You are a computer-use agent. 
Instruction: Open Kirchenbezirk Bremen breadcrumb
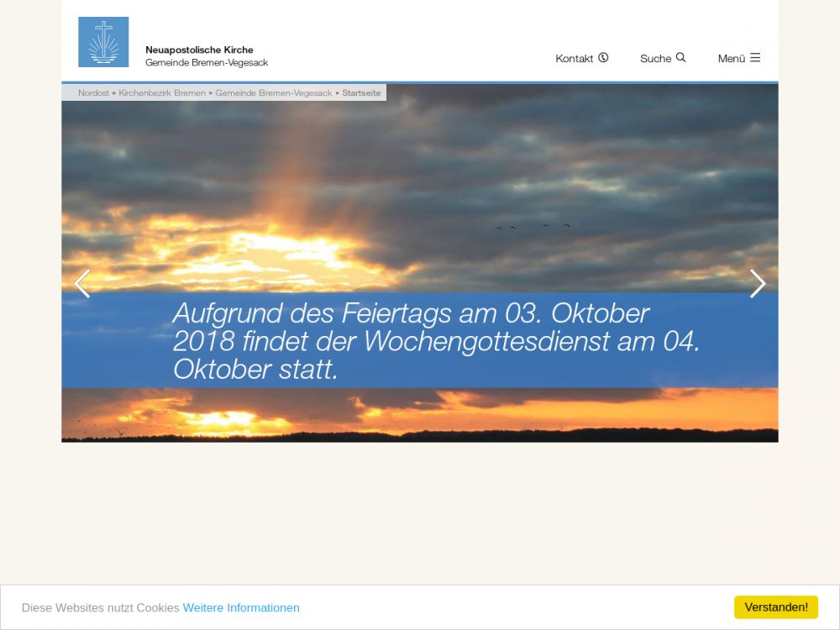pos(162,93)
